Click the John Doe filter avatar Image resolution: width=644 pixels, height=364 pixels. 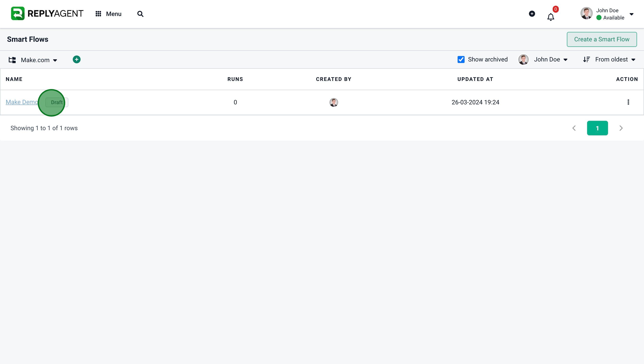523,59
